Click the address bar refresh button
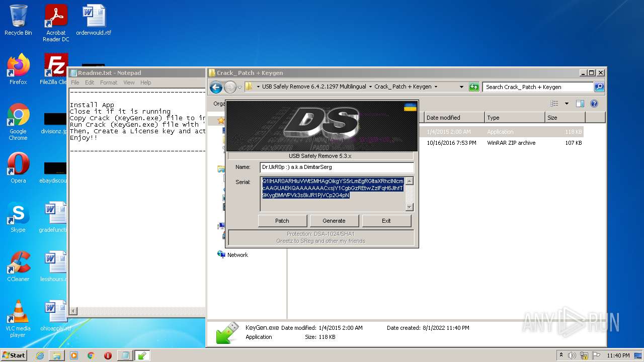This screenshot has height=362, width=644. point(474,87)
